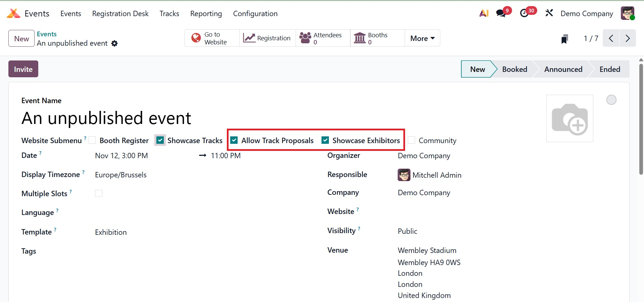Open the activities clock icon
The width and height of the screenshot is (644, 302).
point(524,13)
